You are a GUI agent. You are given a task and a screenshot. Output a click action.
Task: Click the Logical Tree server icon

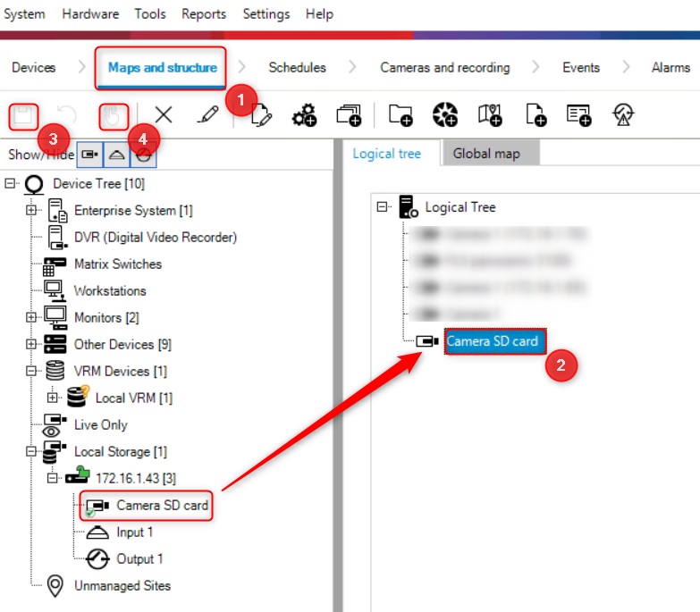[408, 206]
